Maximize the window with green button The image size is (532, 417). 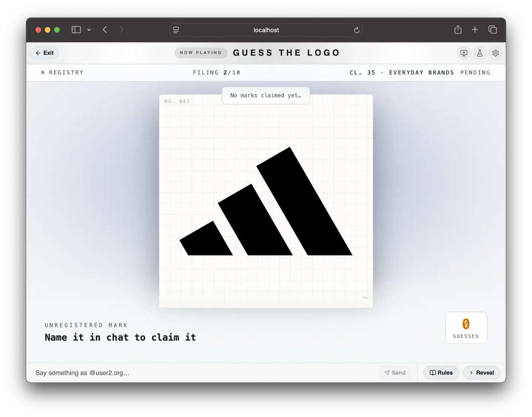(57, 30)
